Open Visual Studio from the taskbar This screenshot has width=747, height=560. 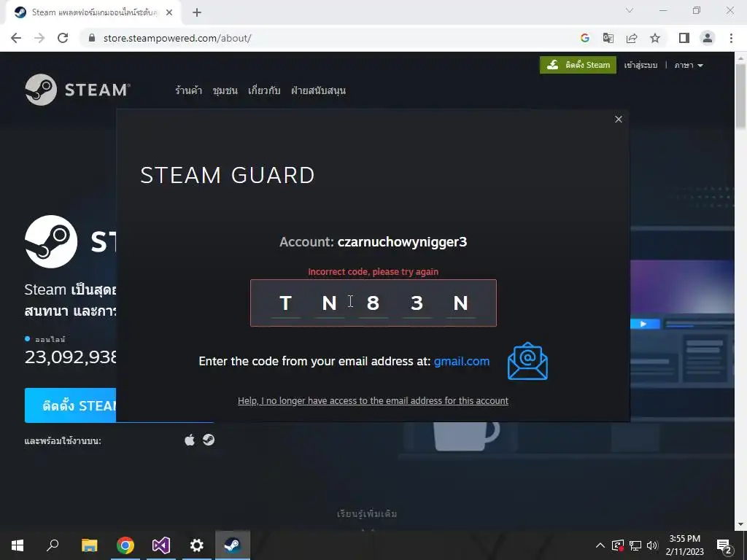click(161, 545)
